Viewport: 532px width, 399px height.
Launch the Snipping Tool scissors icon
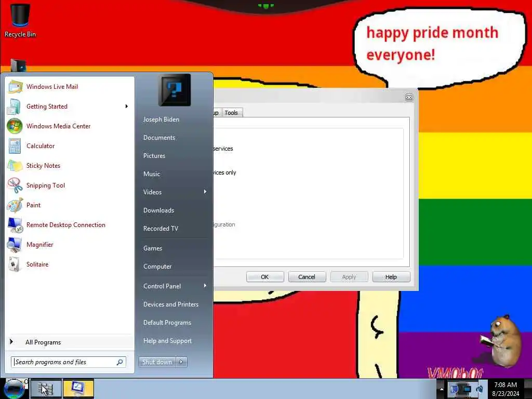pos(15,185)
